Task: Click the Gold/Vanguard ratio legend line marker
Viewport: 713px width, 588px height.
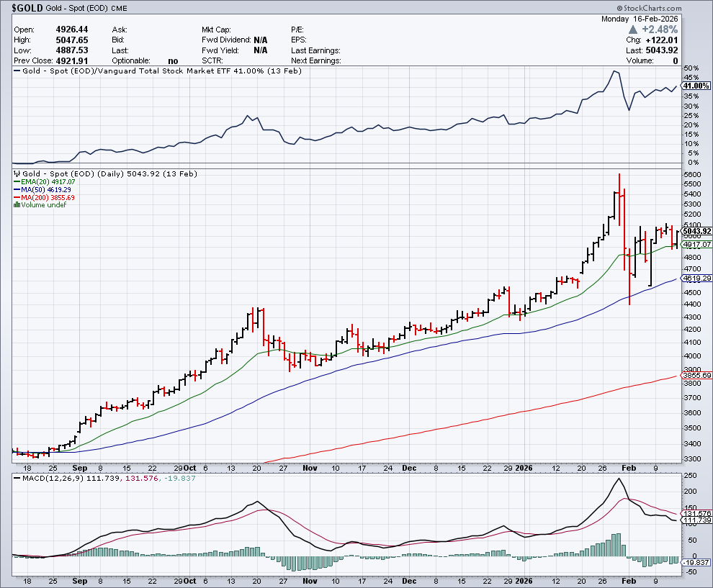Action: tap(17, 71)
